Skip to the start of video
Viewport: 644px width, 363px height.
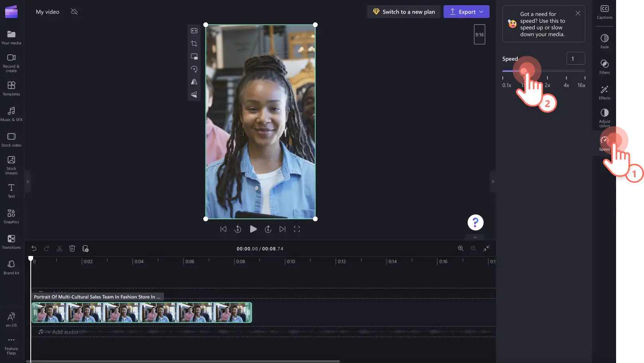click(x=223, y=229)
